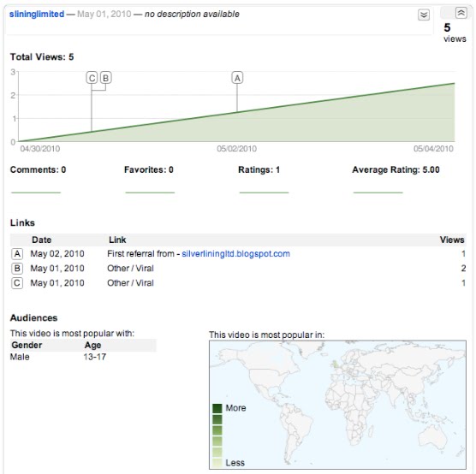The height and width of the screenshot is (474, 476).
Task: Click the Other / Viral text in row C
Action: click(x=130, y=283)
